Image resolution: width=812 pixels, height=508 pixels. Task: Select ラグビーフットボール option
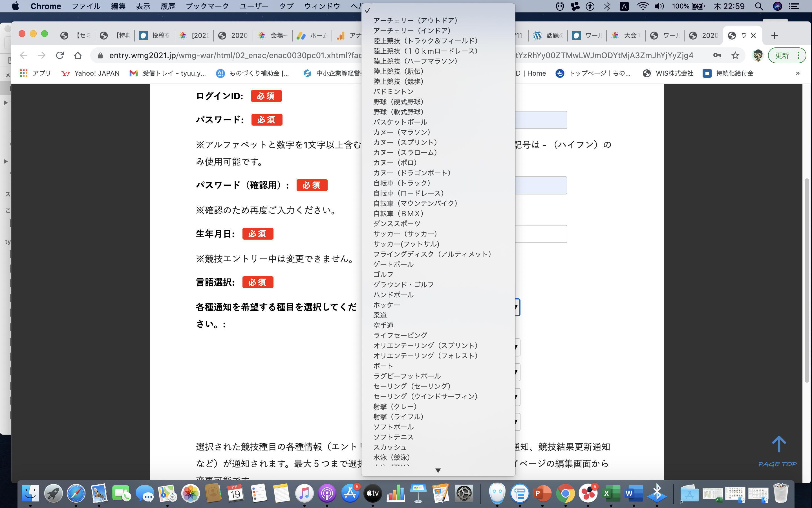click(x=438, y=376)
